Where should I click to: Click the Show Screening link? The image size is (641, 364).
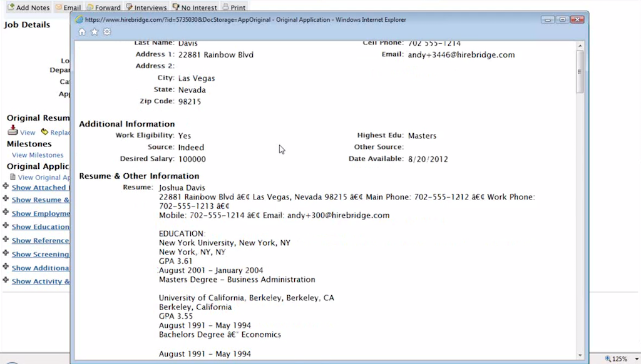pyautogui.click(x=41, y=255)
